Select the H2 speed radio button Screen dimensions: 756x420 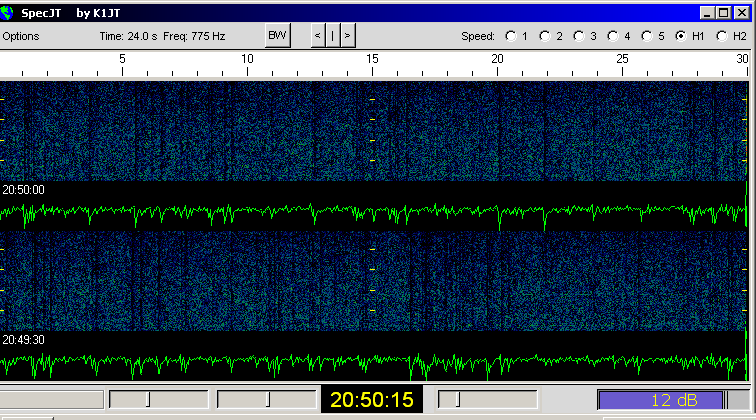coord(721,36)
